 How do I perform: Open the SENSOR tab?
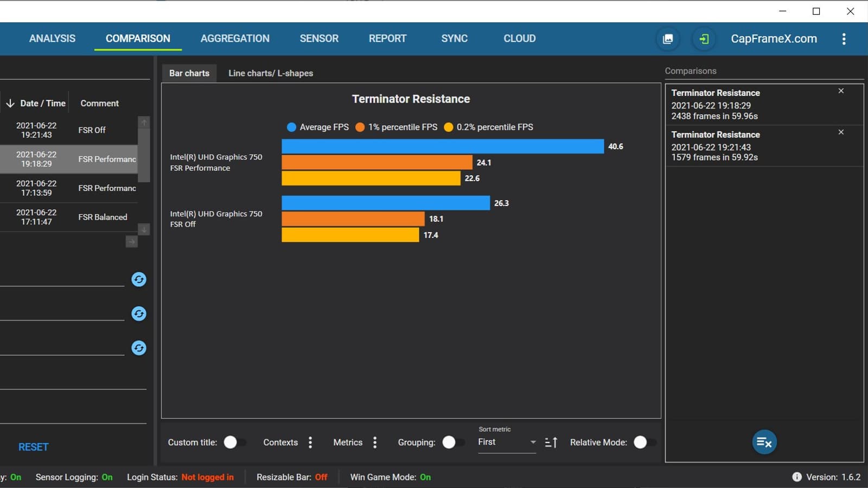[319, 38]
